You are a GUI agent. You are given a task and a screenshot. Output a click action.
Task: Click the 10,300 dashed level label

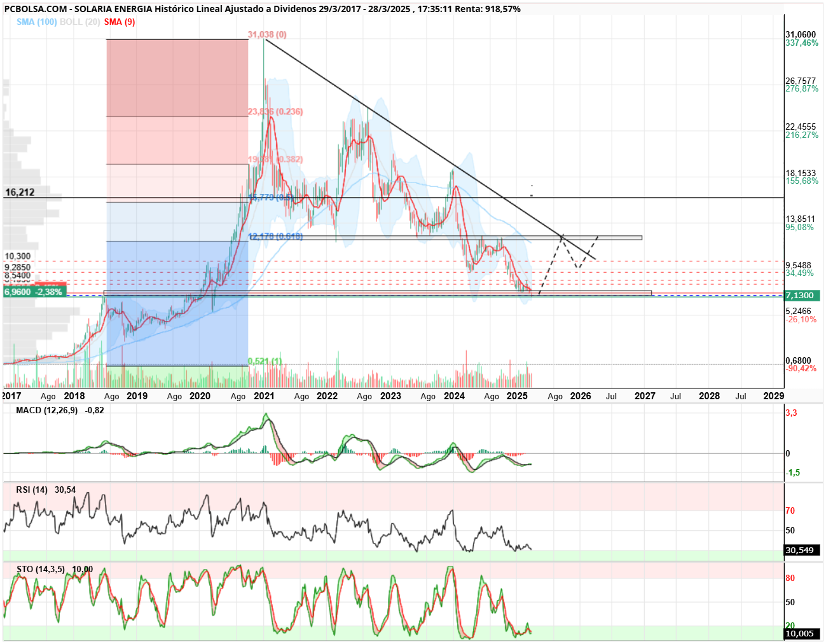[x=18, y=256]
